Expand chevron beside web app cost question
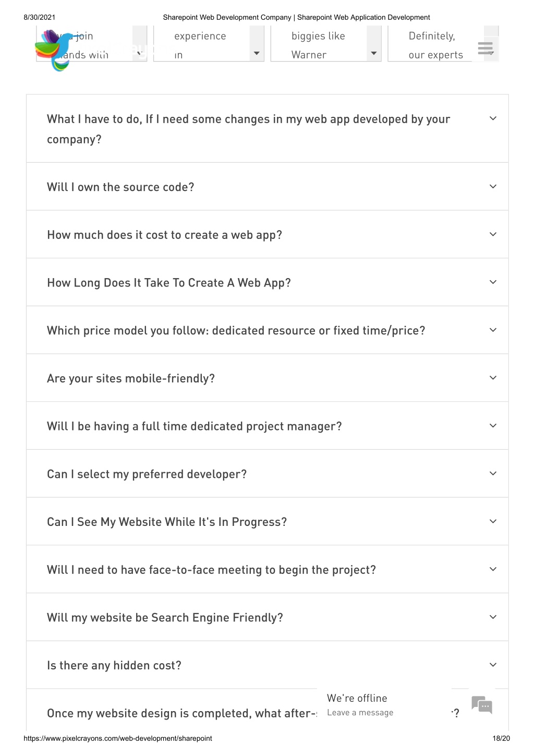The width and height of the screenshot is (534, 756). 493,235
